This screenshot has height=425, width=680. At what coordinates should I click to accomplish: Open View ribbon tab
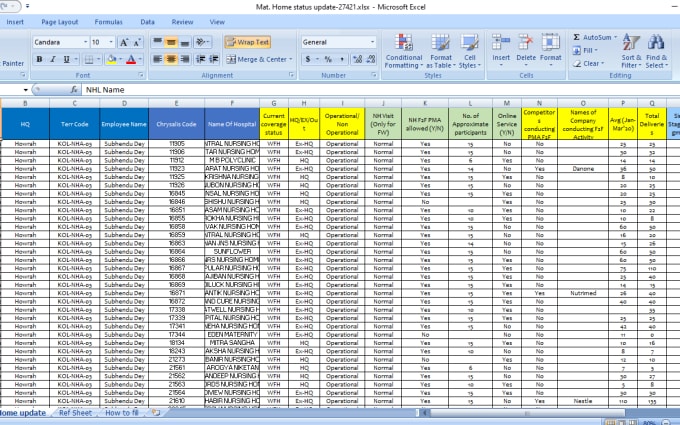pyautogui.click(x=217, y=22)
